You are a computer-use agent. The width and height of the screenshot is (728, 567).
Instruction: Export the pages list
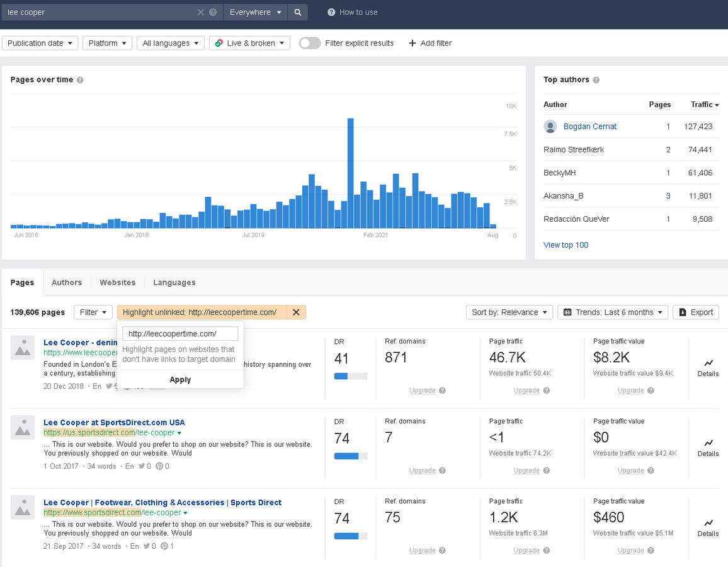click(696, 312)
